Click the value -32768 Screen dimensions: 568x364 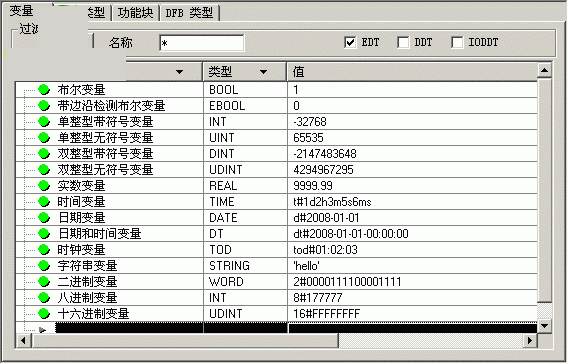pos(310,121)
